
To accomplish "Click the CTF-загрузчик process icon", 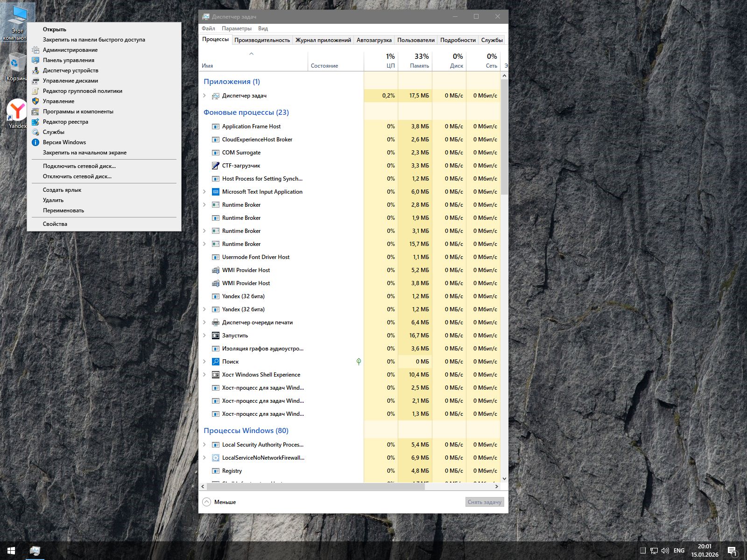I will [215, 166].
